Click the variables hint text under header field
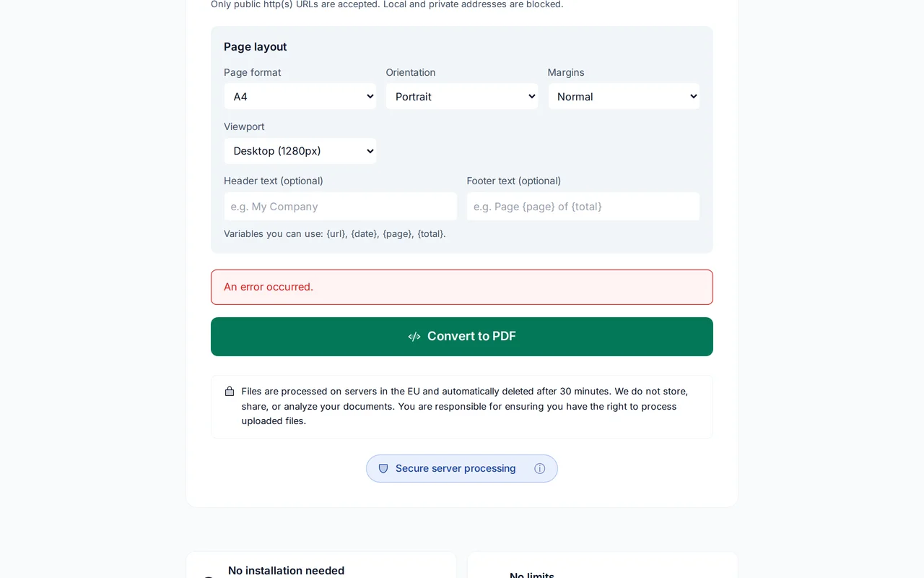Viewport: 924px width, 578px height. pos(334,233)
